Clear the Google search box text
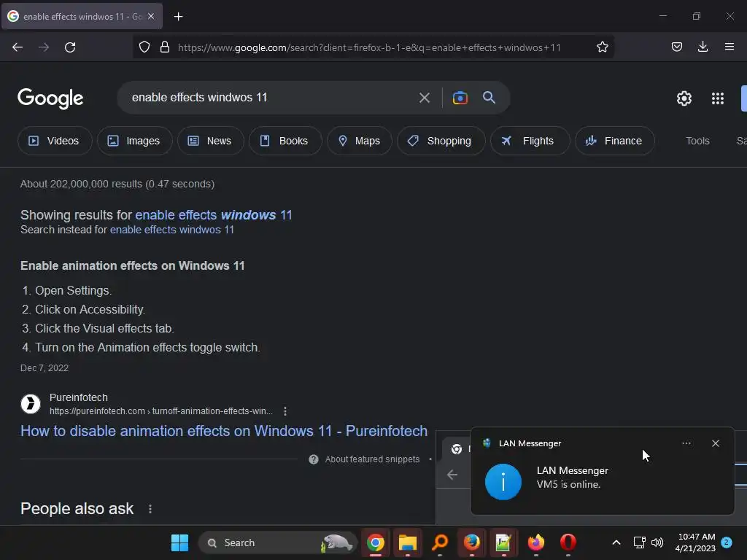This screenshot has width=747, height=560. [424, 98]
